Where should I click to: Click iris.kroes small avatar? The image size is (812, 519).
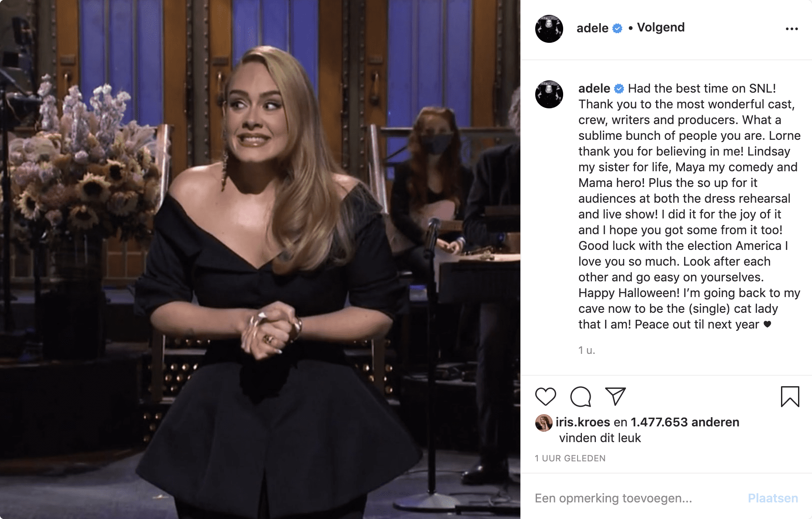[x=544, y=422]
